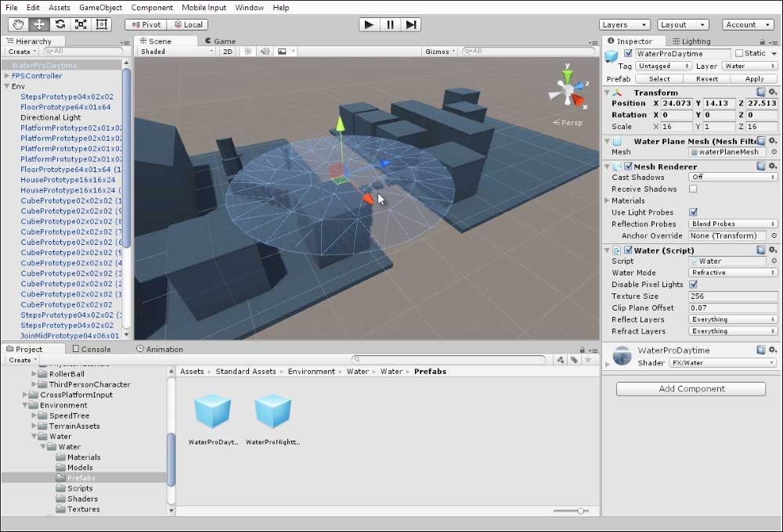Expand the Materials section

(x=608, y=200)
